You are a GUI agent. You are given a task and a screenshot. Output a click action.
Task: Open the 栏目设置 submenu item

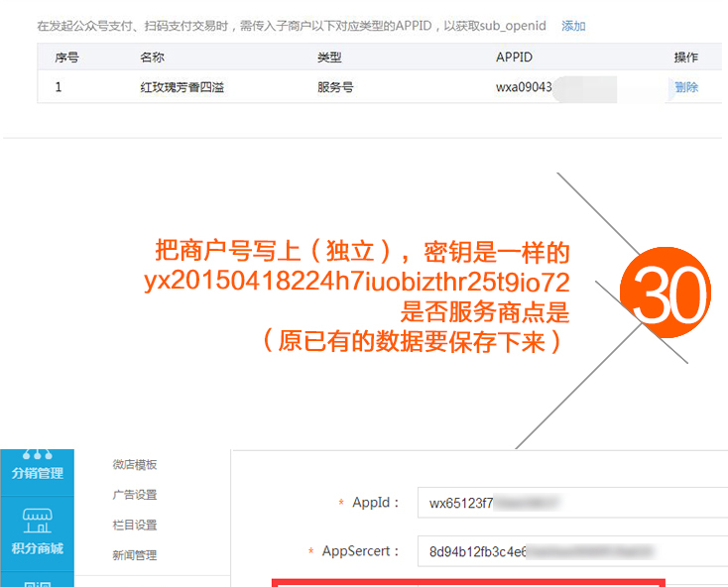point(135,525)
